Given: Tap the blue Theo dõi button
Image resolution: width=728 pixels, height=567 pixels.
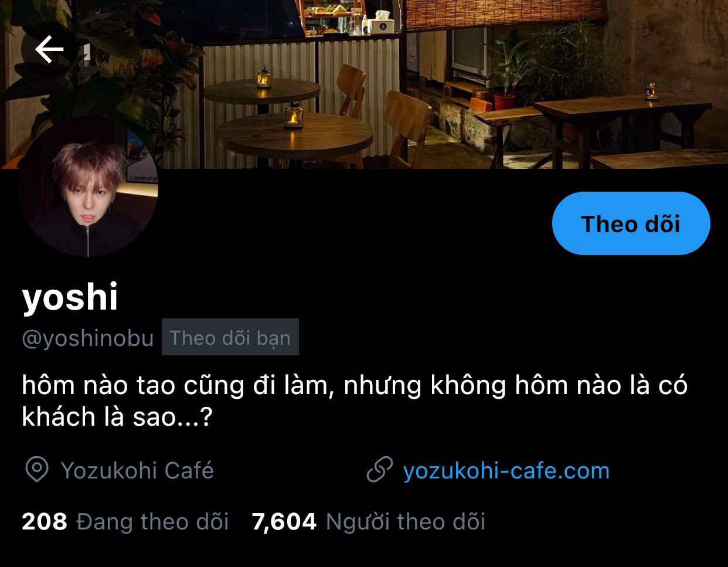Looking at the screenshot, I should pyautogui.click(x=631, y=223).
